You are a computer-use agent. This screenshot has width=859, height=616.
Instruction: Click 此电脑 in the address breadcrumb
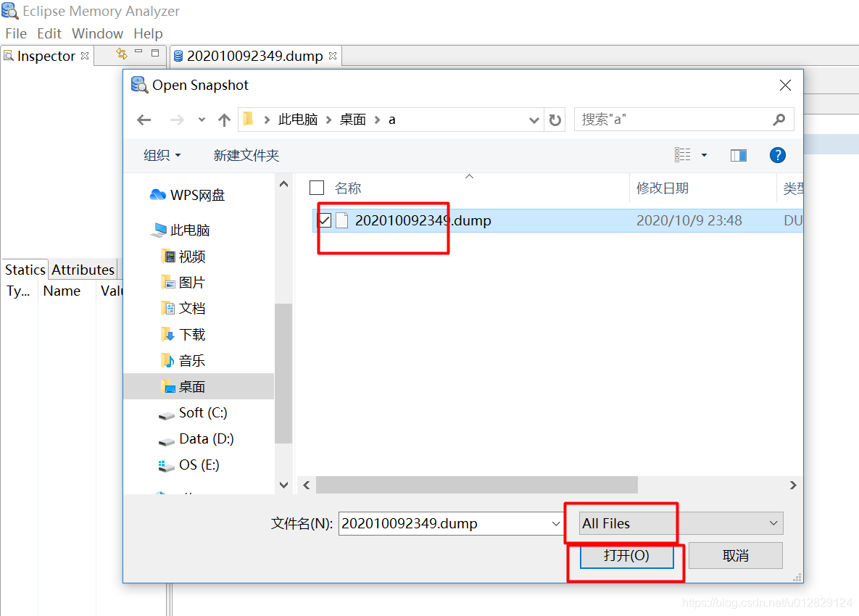tap(298, 120)
